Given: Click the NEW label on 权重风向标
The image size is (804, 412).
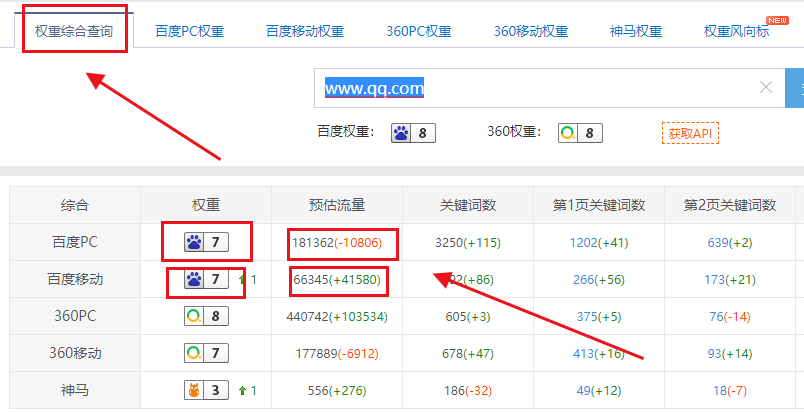Looking at the screenshot, I should point(777,20).
